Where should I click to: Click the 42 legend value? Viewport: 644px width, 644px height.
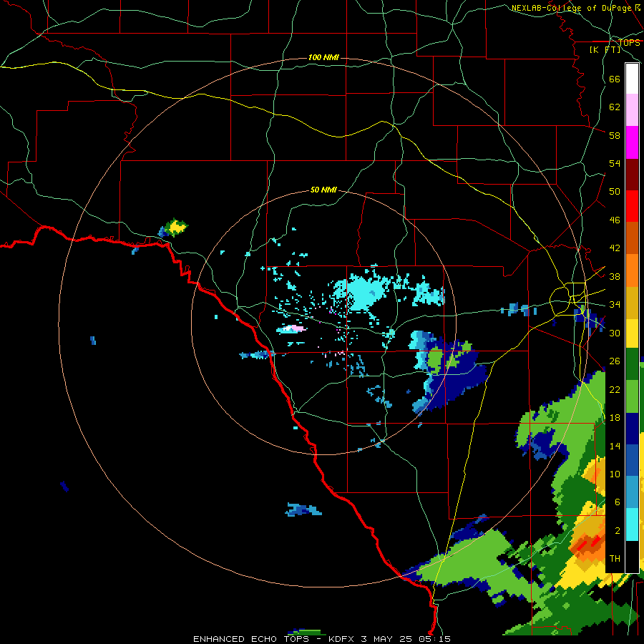615,248
